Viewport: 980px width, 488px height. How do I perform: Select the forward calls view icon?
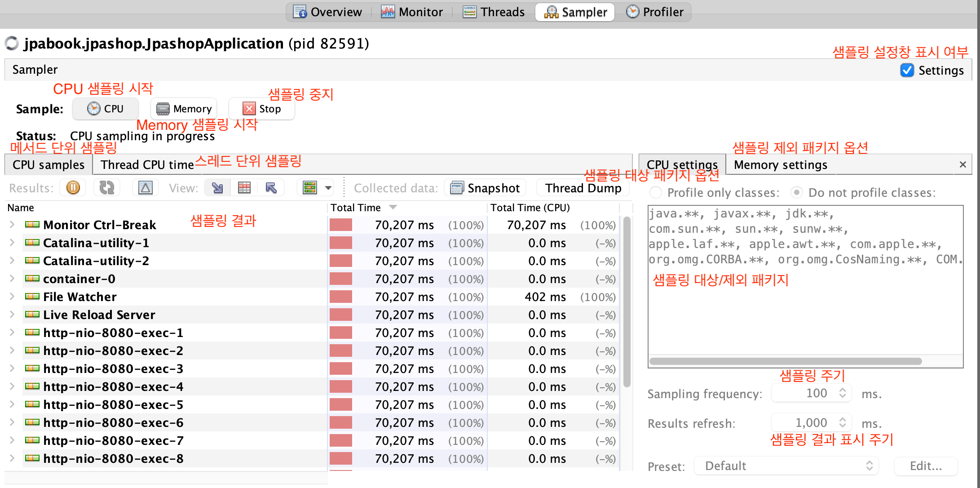(x=217, y=187)
